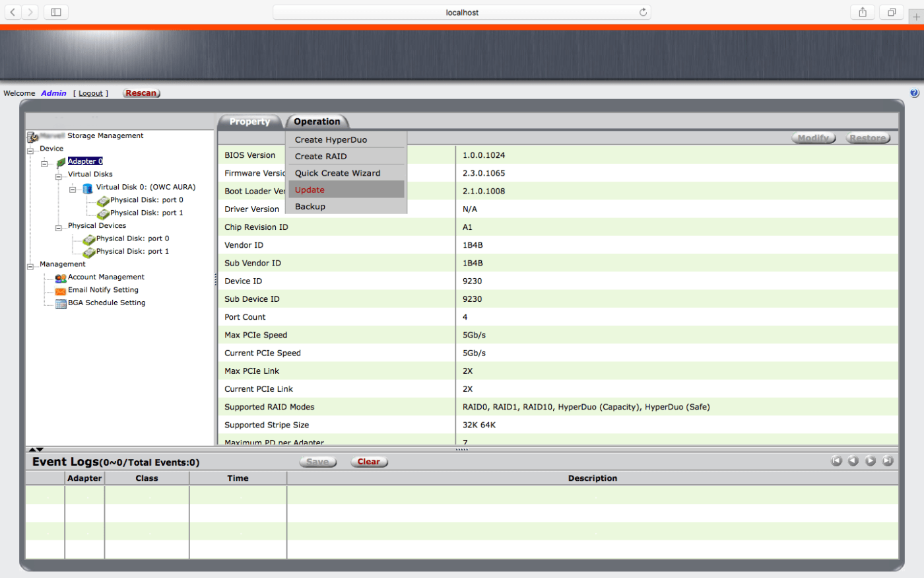Click disk icon of port 1 under Physical Devices

[x=89, y=252]
